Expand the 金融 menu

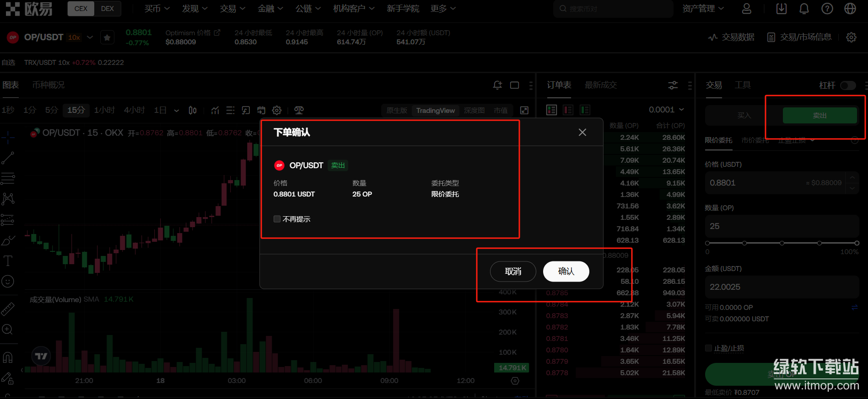pos(270,9)
